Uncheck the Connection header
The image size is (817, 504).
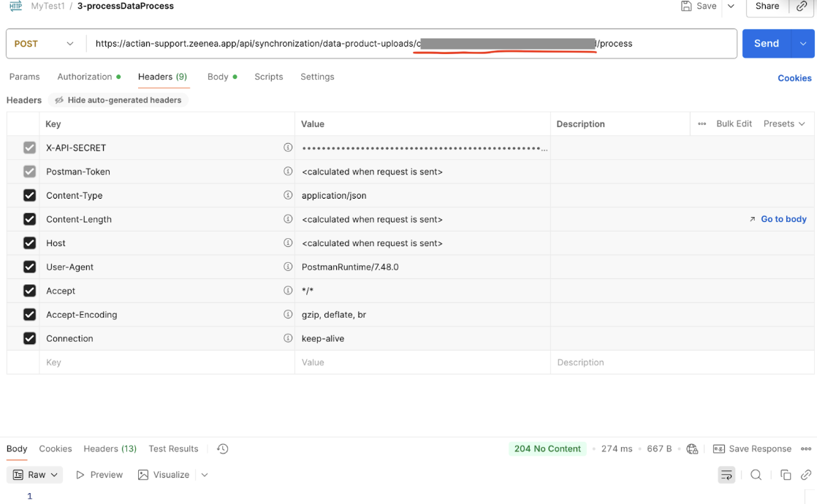click(30, 338)
